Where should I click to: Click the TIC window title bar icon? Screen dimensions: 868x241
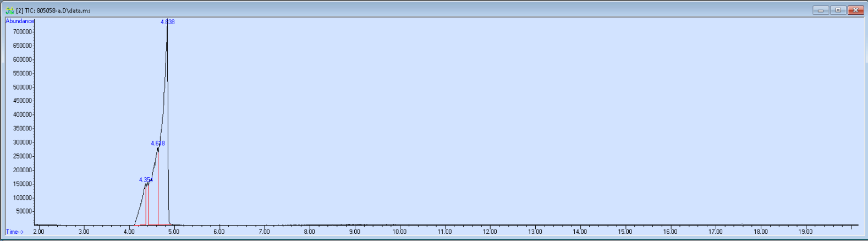coord(9,10)
